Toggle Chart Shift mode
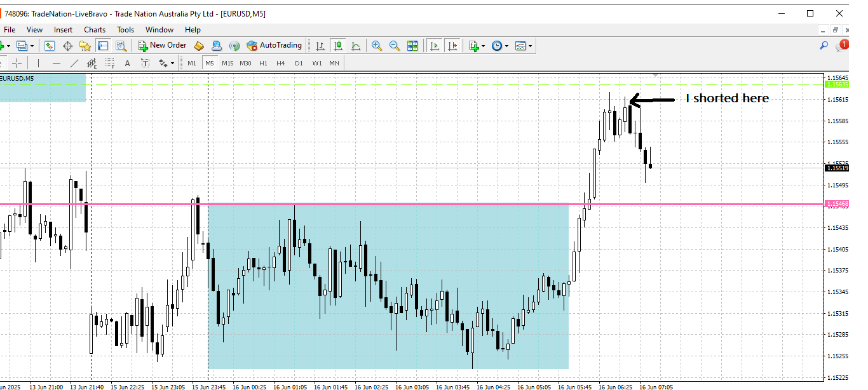This screenshot has height=390, width=868. [x=452, y=46]
